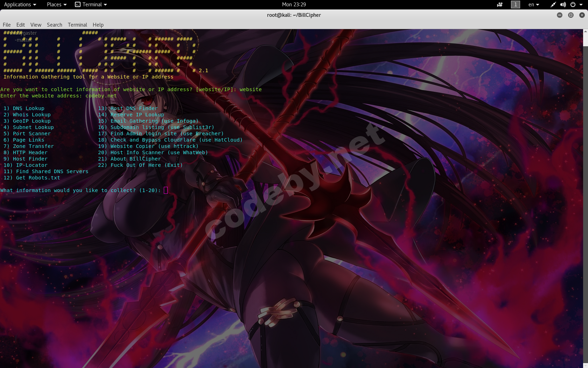Maximize the terminal window
Screen dimensions: 588x368
pos(571,15)
